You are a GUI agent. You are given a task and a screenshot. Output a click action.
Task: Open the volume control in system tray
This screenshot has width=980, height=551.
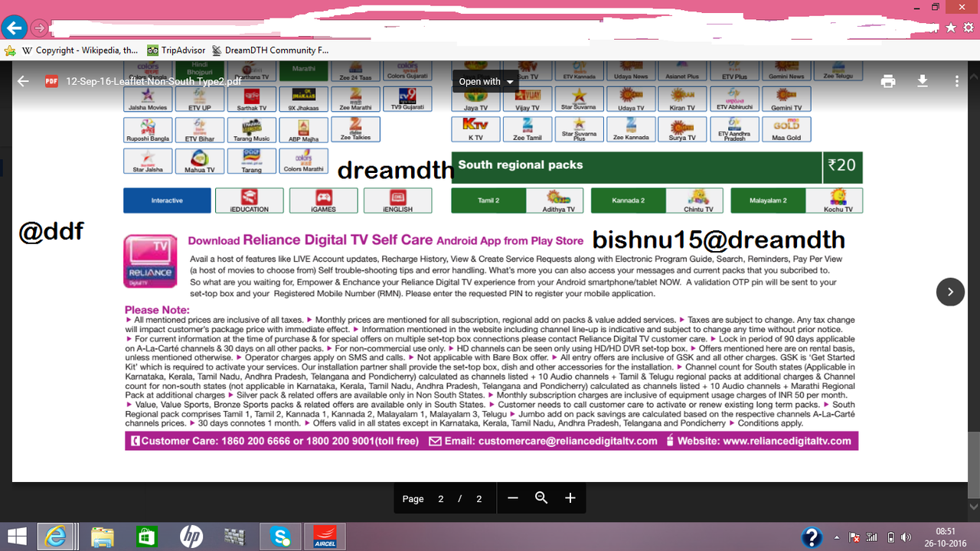pyautogui.click(x=906, y=537)
